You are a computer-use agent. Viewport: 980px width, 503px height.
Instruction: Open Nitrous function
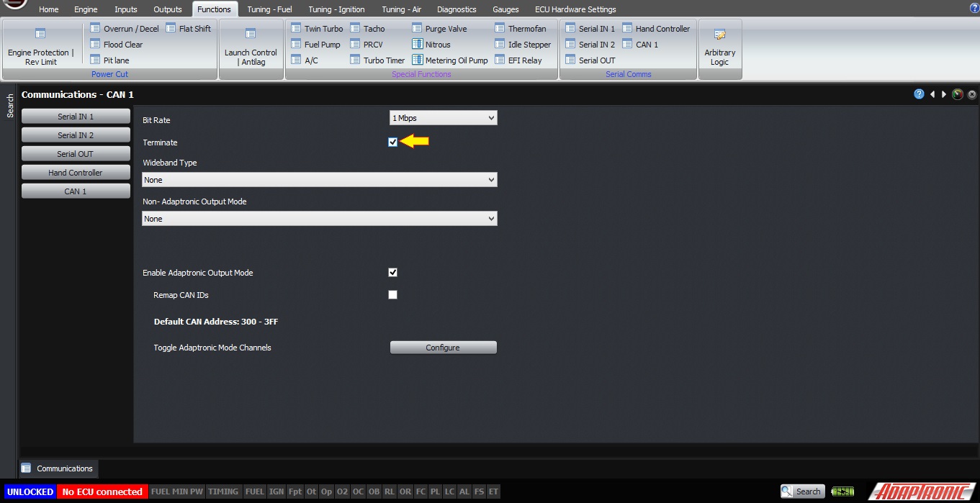click(x=431, y=45)
